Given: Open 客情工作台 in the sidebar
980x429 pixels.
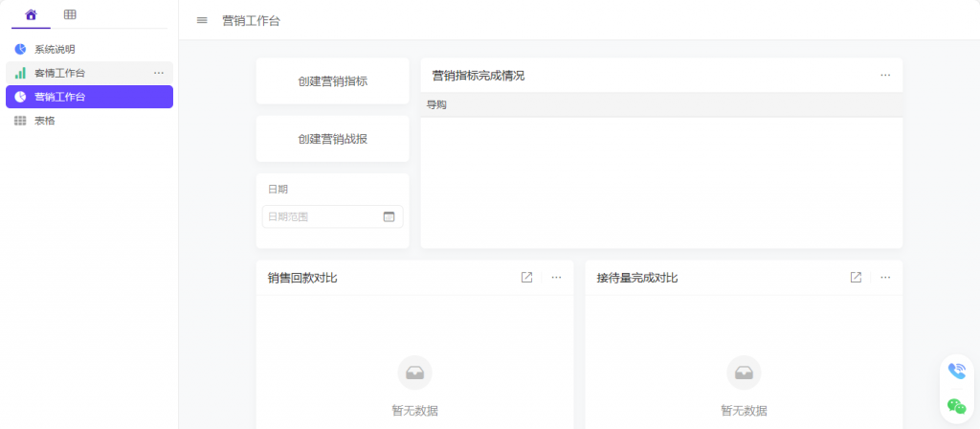Looking at the screenshot, I should 89,73.
